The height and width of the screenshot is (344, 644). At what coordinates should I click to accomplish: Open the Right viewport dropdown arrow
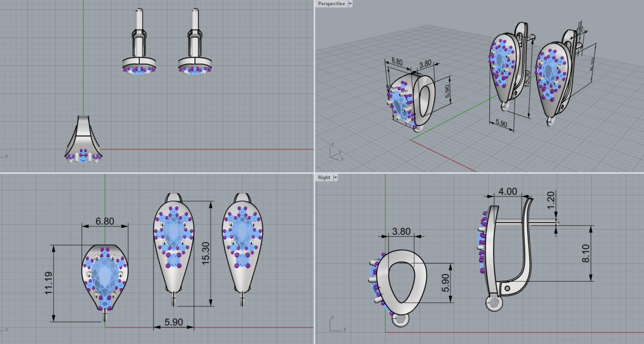(335, 178)
